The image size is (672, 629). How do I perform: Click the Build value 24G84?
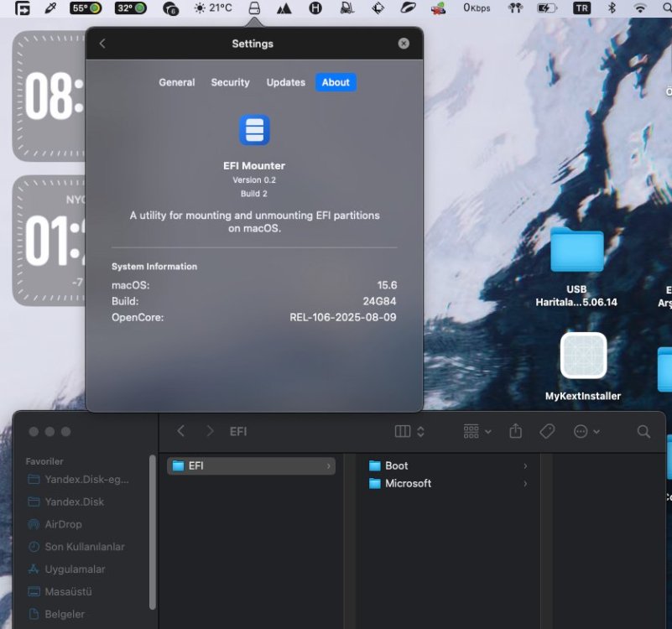click(379, 301)
